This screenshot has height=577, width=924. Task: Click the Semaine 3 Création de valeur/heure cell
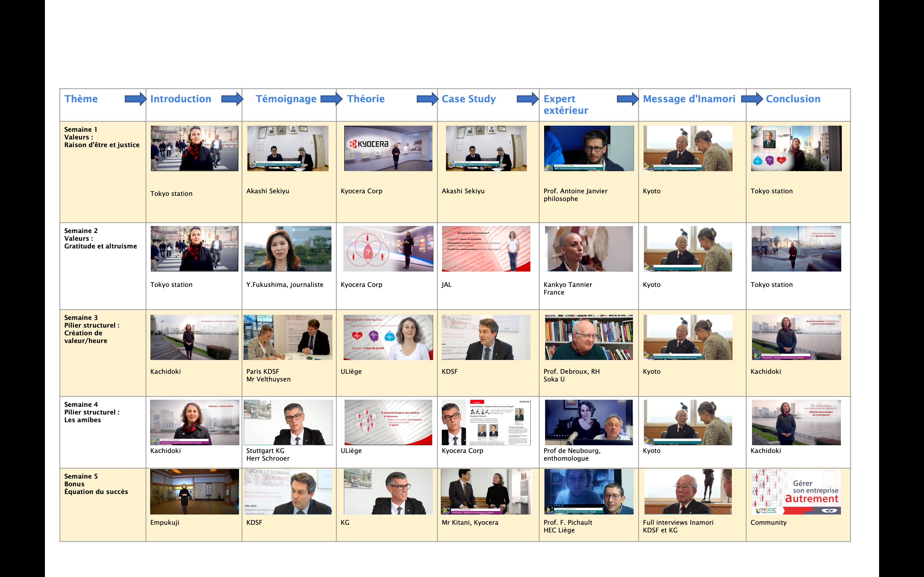click(92, 329)
